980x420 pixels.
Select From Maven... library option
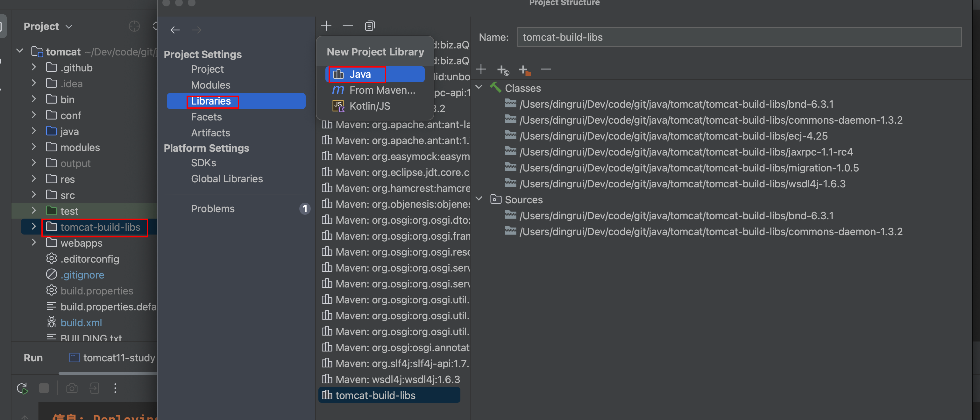click(x=382, y=90)
